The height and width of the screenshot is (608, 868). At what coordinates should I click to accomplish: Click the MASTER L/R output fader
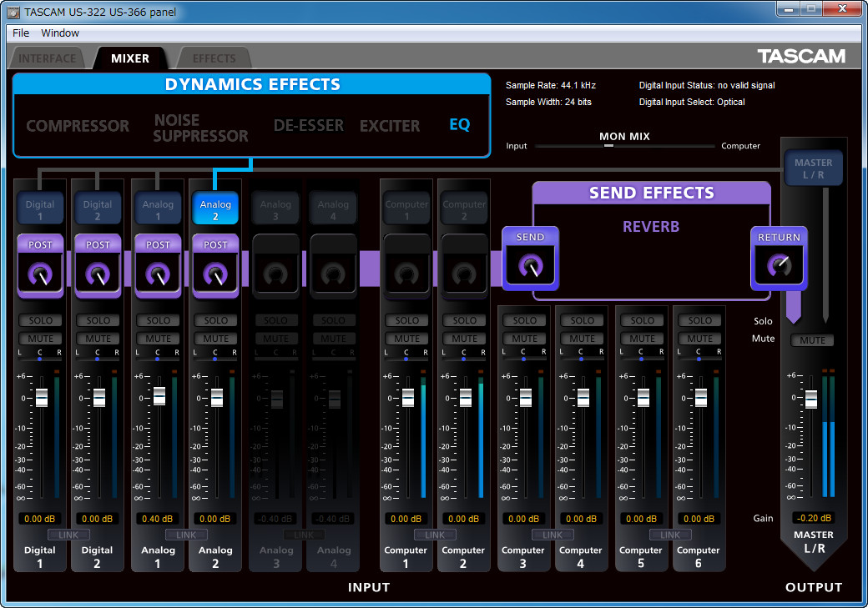tap(811, 399)
